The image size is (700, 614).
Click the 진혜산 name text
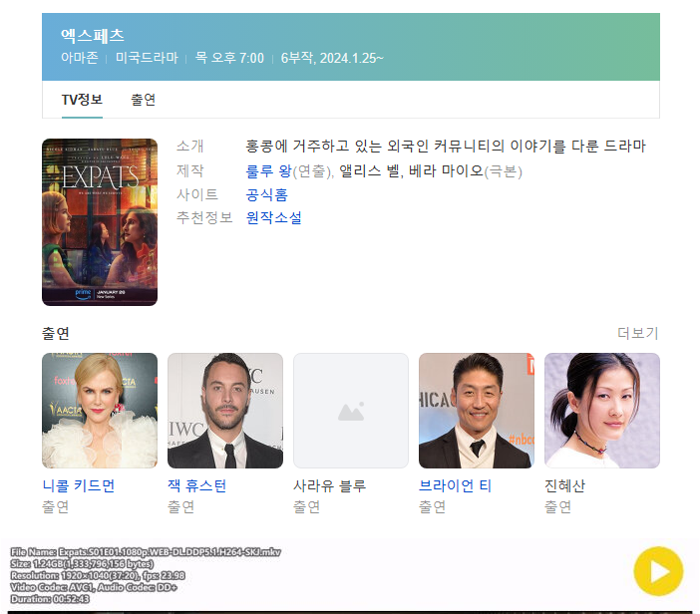(565, 486)
